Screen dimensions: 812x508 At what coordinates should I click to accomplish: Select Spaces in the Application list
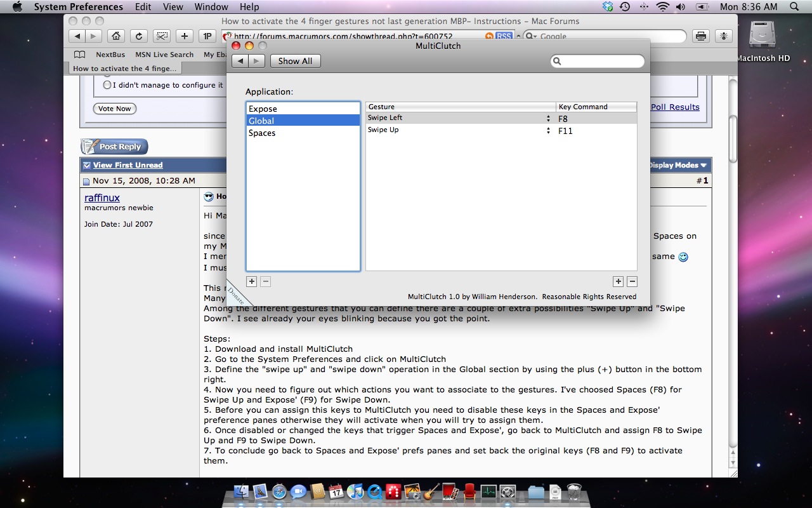303,133
